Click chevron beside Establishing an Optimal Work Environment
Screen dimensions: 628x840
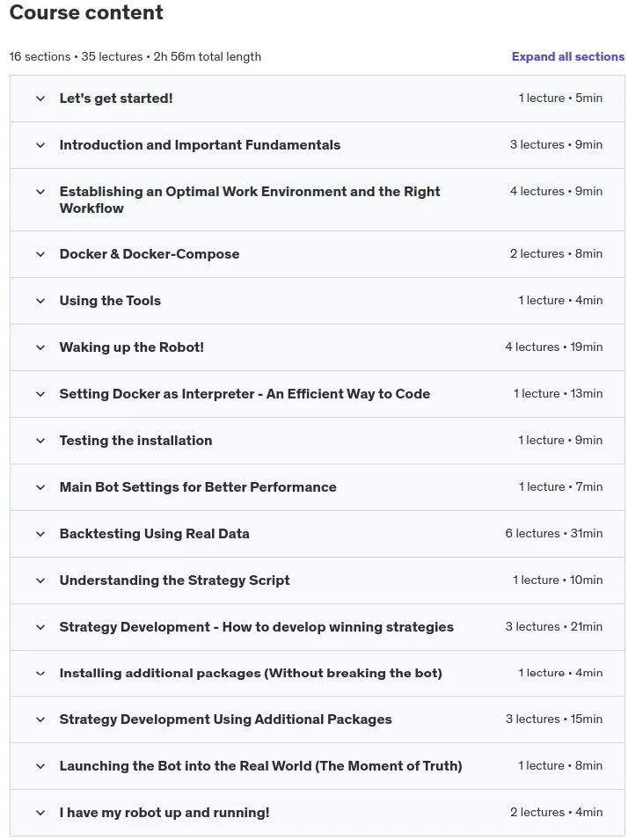[x=40, y=192]
